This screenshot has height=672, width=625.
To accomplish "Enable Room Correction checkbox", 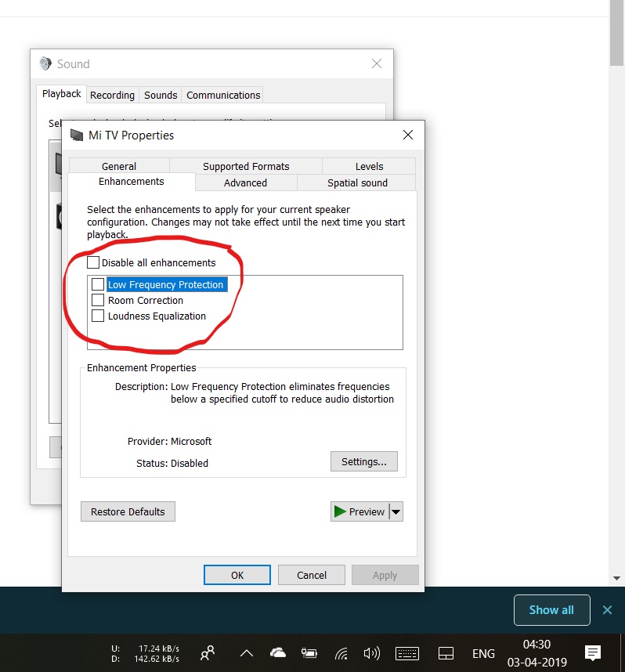I will [x=98, y=300].
